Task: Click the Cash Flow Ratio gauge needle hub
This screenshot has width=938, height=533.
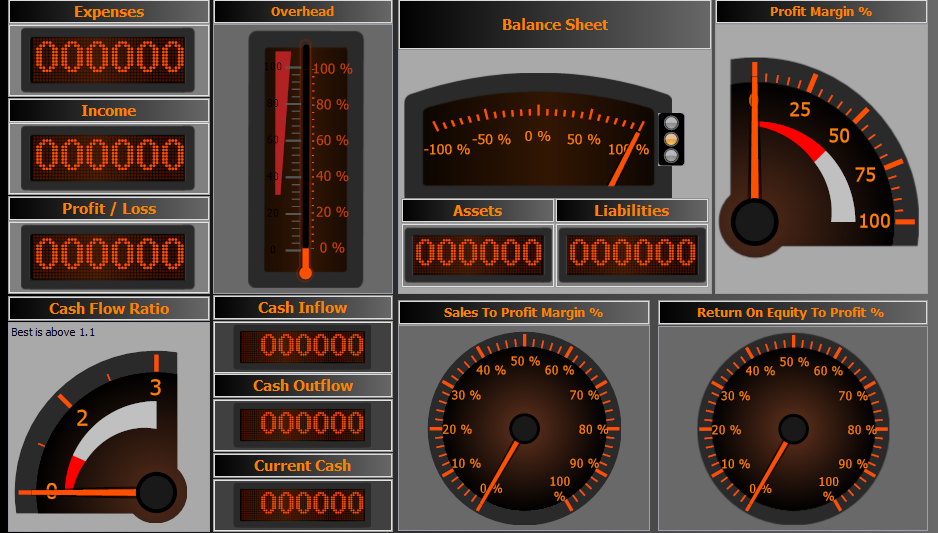Action: [x=156, y=492]
